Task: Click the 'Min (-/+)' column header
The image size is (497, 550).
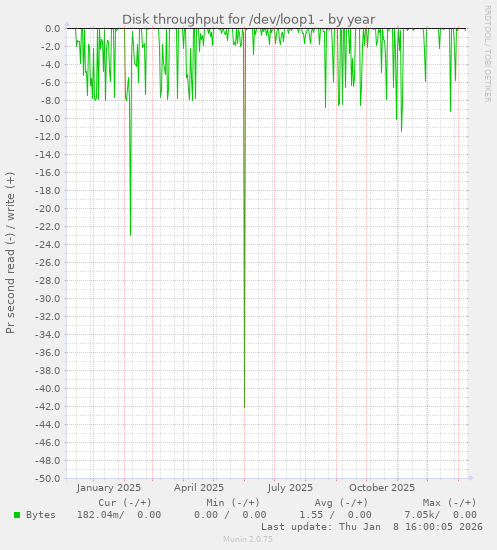Action: point(233,503)
